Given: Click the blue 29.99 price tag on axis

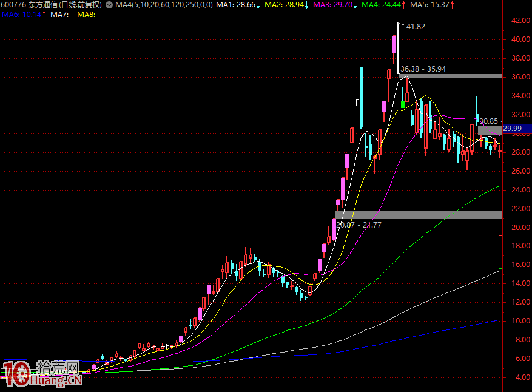Looking at the screenshot, I should (x=513, y=129).
